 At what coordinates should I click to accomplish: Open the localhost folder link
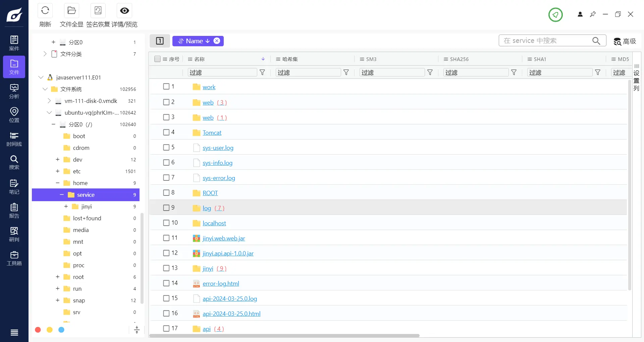(214, 223)
